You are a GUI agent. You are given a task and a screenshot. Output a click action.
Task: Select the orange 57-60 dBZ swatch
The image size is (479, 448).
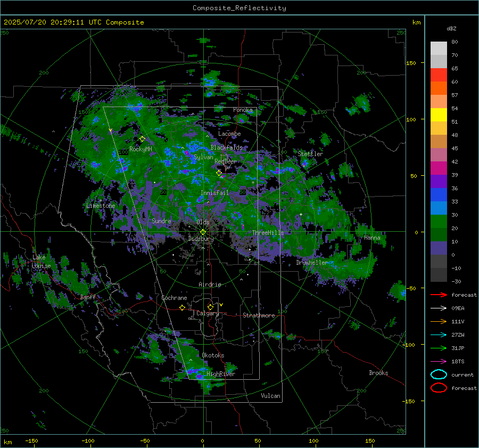(x=439, y=88)
